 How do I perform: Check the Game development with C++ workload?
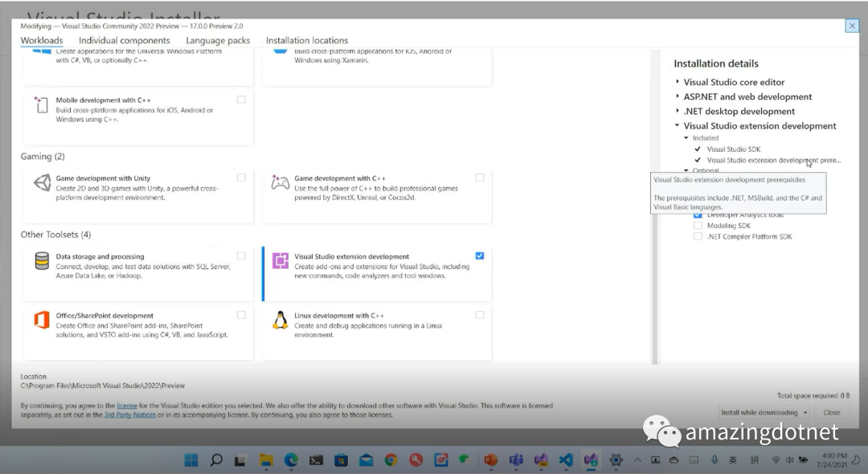[x=480, y=178]
